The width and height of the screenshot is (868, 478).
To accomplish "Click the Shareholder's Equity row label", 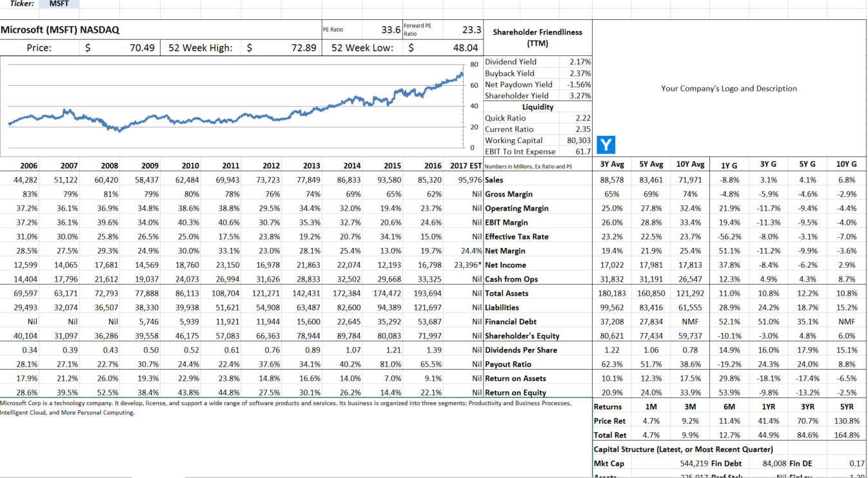I will pyautogui.click(x=522, y=336).
